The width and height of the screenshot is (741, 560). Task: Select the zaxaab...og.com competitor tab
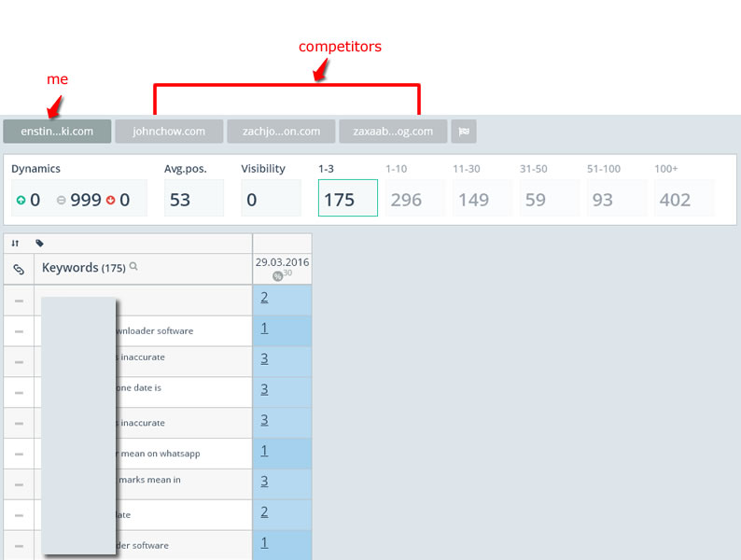click(393, 132)
